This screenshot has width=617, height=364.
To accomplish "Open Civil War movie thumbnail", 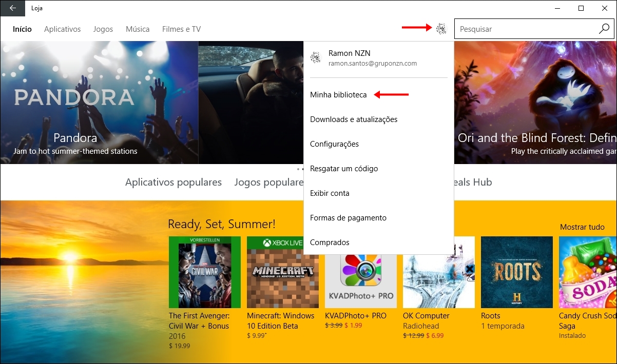I will (x=205, y=272).
